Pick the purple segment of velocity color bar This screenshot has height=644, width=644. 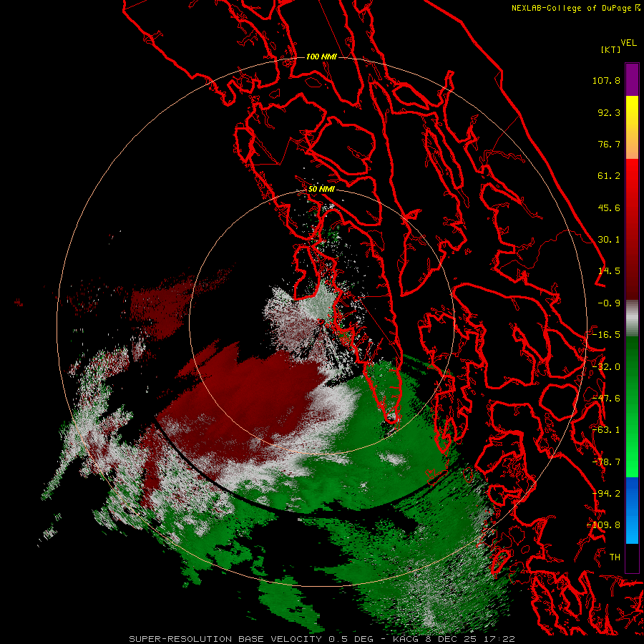click(x=632, y=79)
